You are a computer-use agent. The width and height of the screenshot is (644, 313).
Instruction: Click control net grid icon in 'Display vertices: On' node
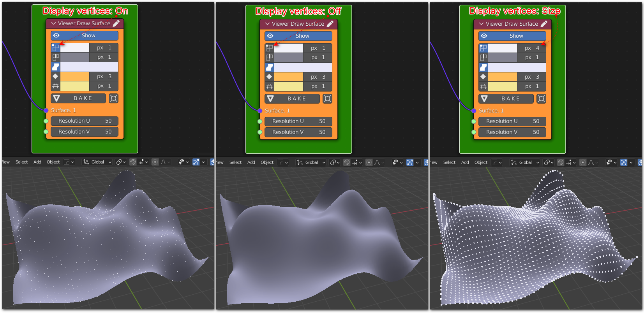click(56, 86)
